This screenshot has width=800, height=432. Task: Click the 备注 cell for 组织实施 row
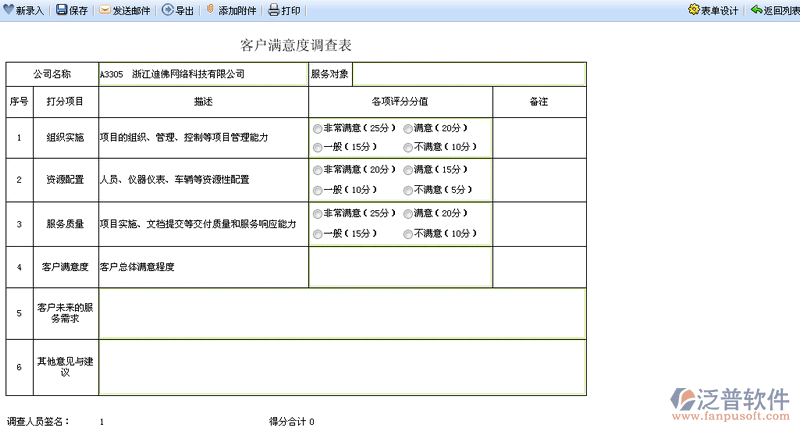click(x=539, y=137)
